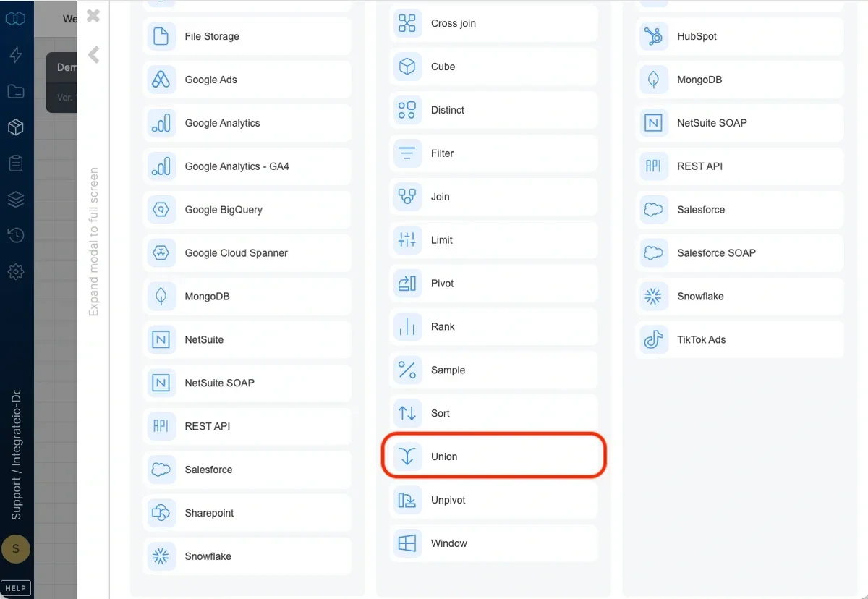Select Salesforce in the destinations column
This screenshot has height=599, width=868.
coord(740,210)
